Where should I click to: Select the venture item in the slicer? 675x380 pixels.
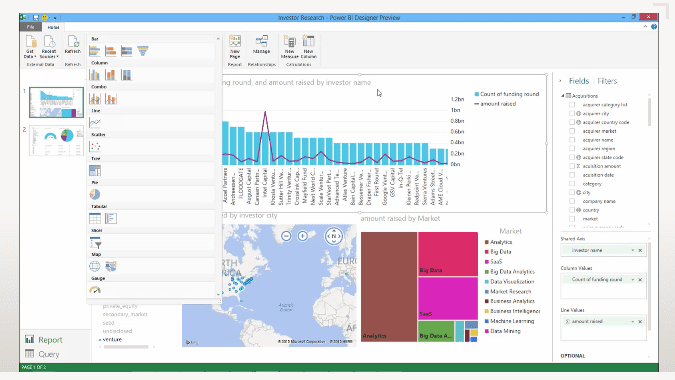tap(112, 340)
